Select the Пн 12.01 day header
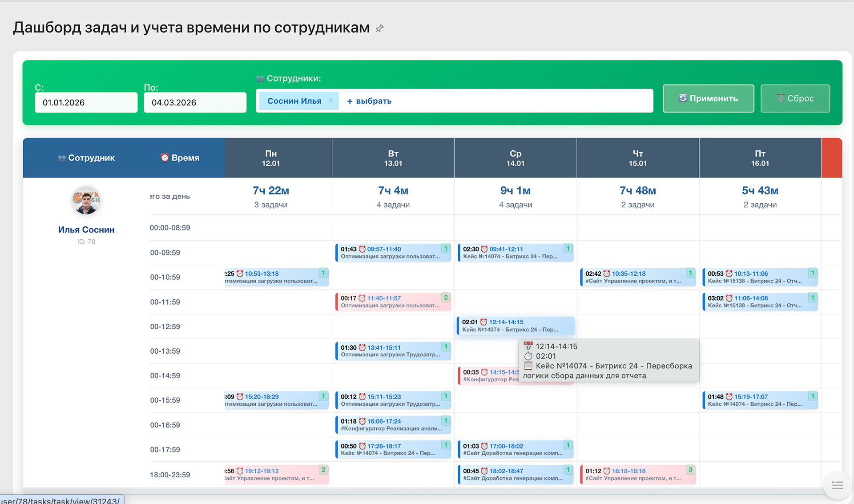Image resolution: width=854 pixels, height=504 pixels. point(271,158)
